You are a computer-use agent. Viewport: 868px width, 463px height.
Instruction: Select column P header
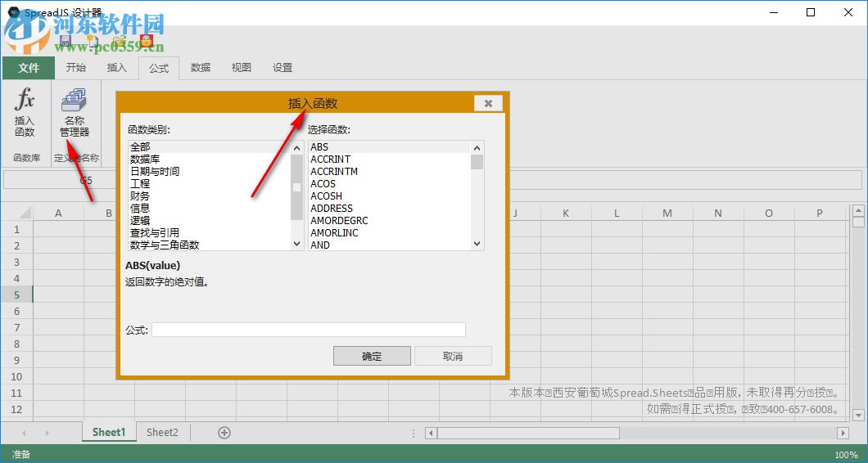(x=820, y=213)
